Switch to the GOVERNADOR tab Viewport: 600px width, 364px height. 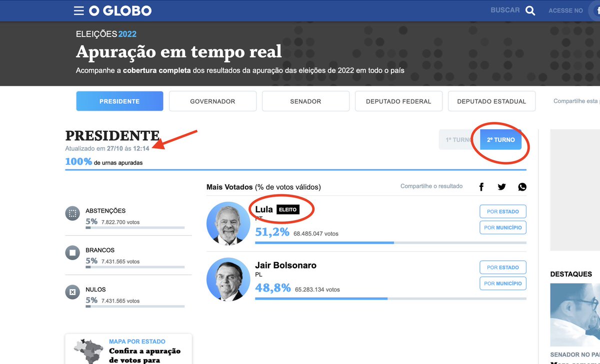click(212, 101)
